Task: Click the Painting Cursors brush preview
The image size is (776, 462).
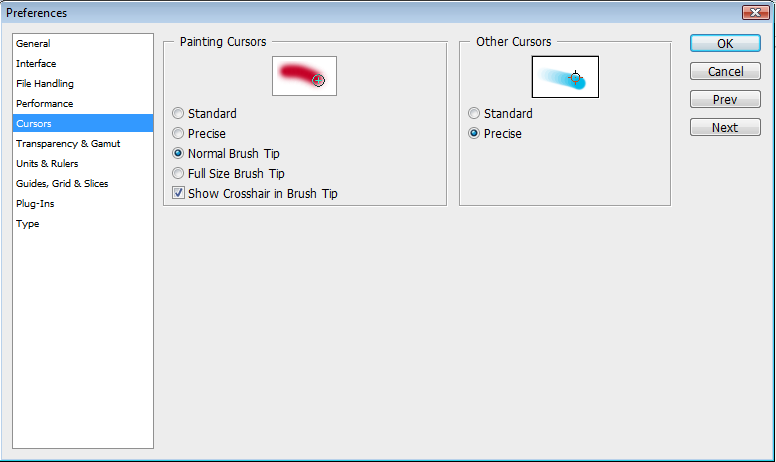Action: click(304, 76)
